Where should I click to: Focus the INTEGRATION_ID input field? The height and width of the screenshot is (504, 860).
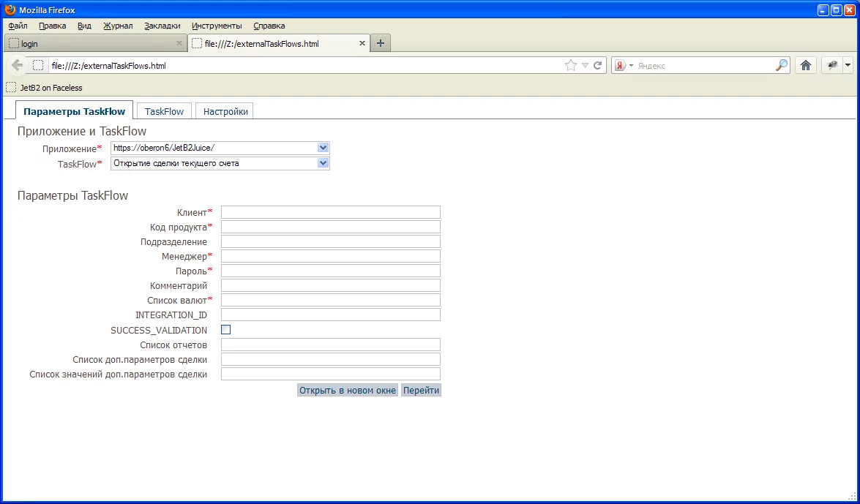click(x=331, y=315)
